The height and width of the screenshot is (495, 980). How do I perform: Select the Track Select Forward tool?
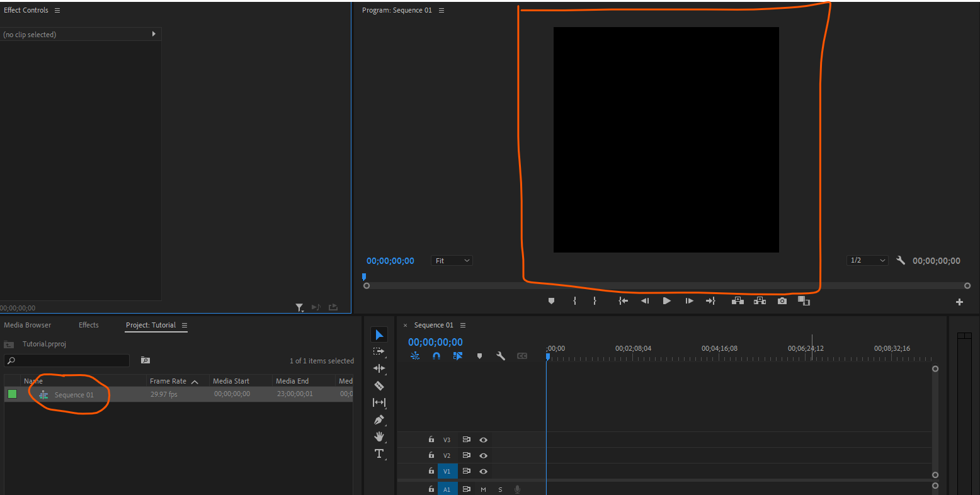tap(379, 351)
